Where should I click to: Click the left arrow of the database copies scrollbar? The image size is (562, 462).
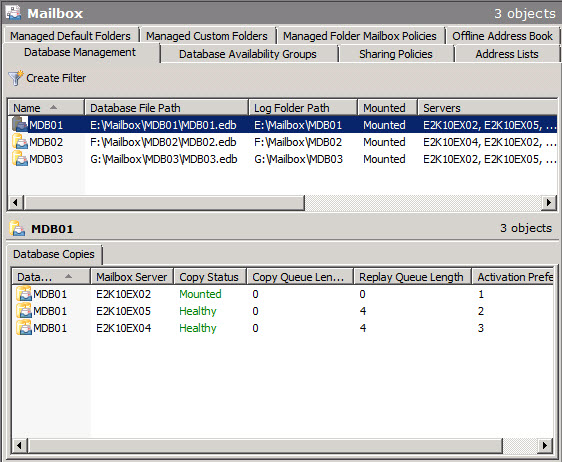(19, 446)
